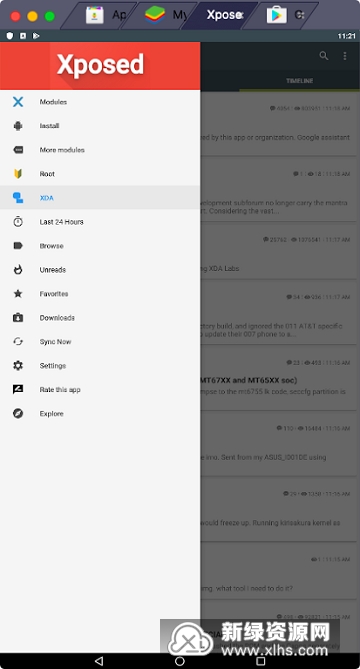Choose Root in the drawer
Viewport: 360px width, 669px height.
[100, 174]
